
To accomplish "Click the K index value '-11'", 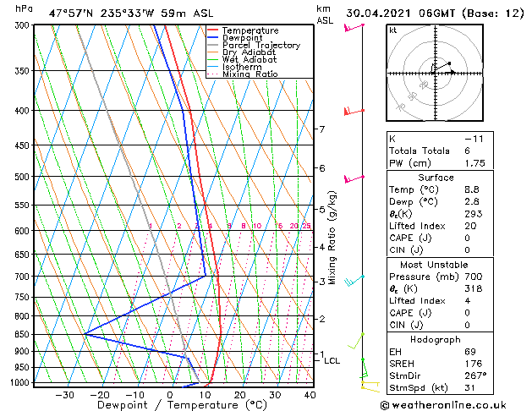I will (474, 139).
